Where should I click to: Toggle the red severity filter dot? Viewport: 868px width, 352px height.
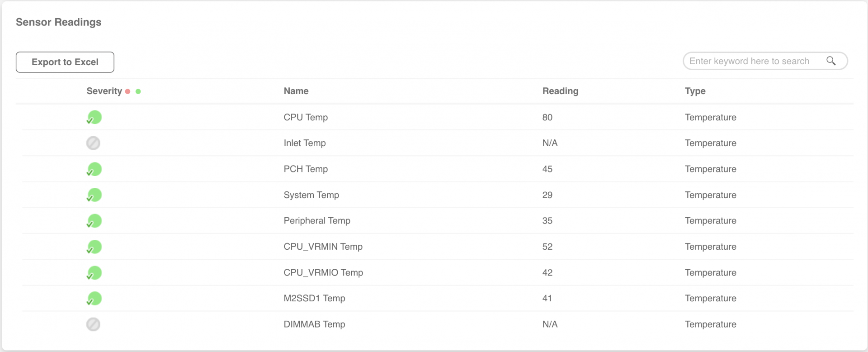(128, 91)
